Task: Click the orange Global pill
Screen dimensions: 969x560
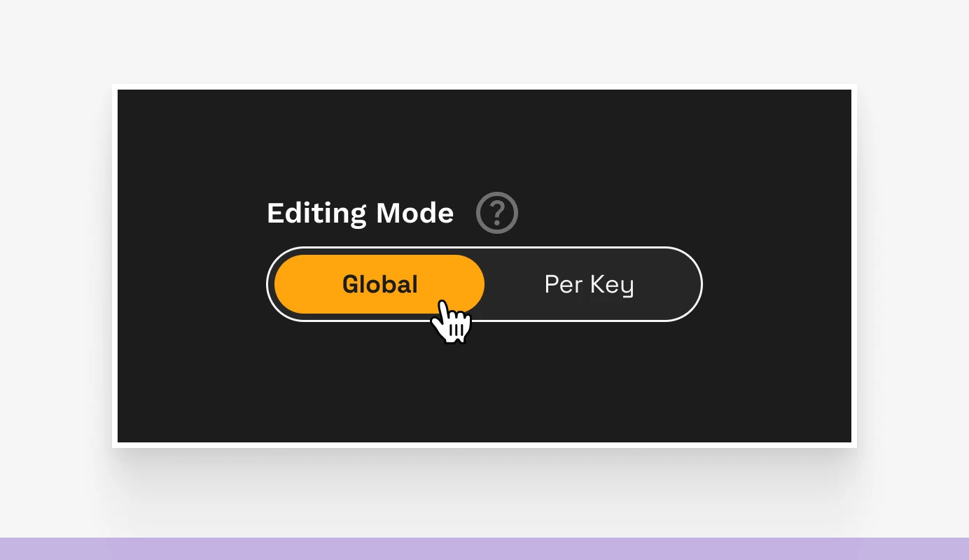Action: click(379, 284)
